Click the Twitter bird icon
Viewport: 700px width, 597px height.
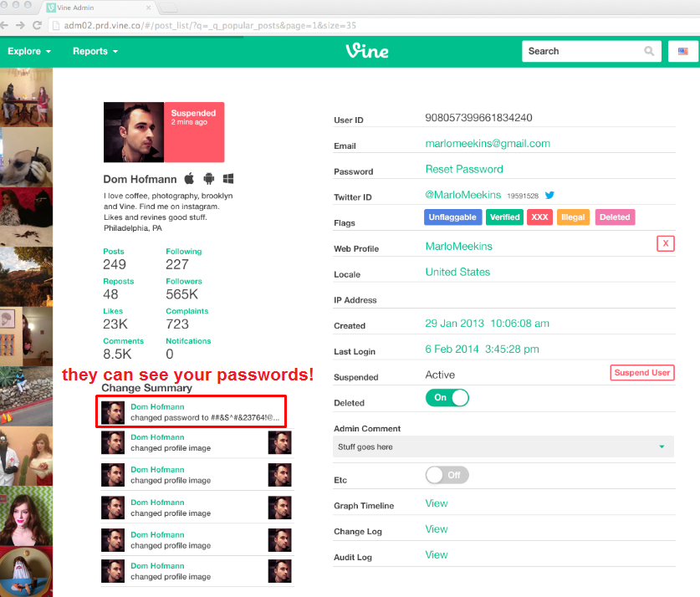pyautogui.click(x=549, y=195)
